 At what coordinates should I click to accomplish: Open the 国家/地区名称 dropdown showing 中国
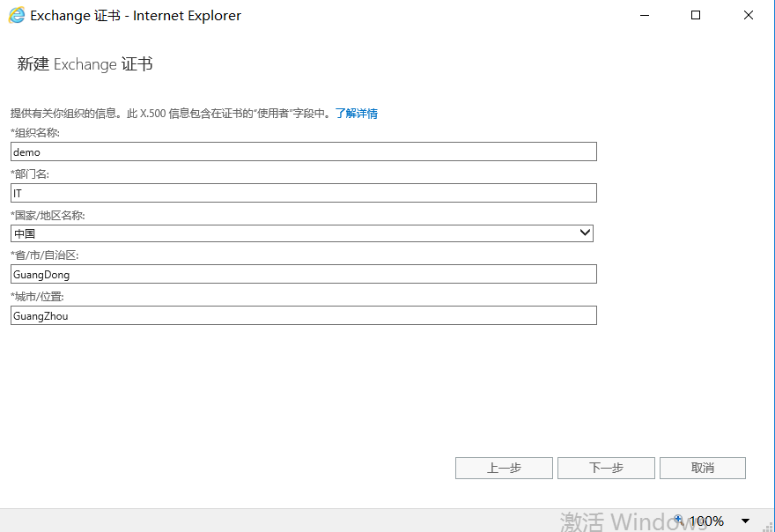pyautogui.click(x=299, y=233)
